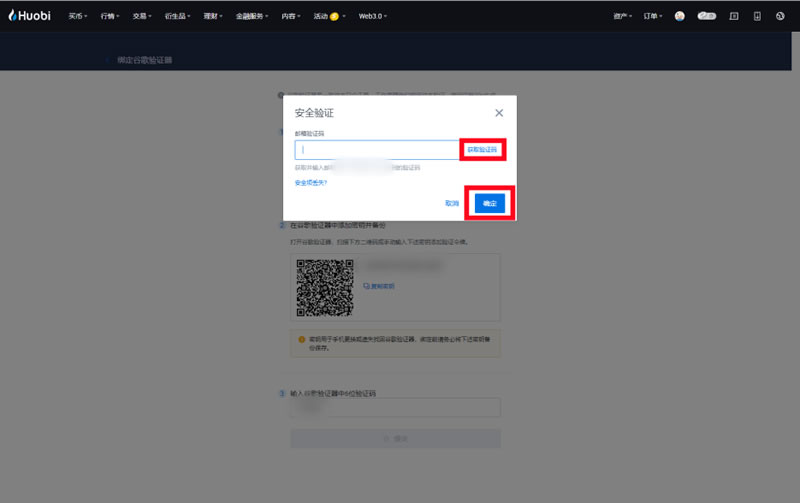Image resolution: width=800 pixels, height=503 pixels.
Task: Open the Web3.0 menu
Action: [372, 16]
